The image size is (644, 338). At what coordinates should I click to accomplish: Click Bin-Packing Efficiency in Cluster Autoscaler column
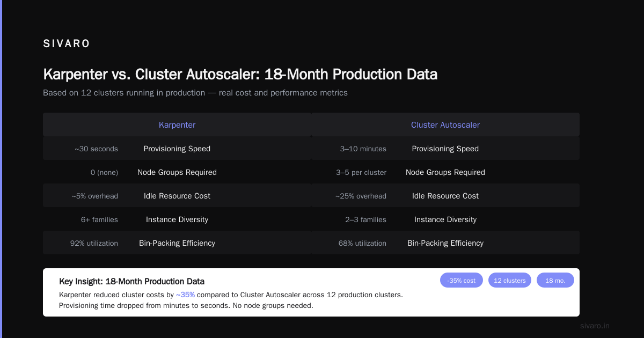445,243
